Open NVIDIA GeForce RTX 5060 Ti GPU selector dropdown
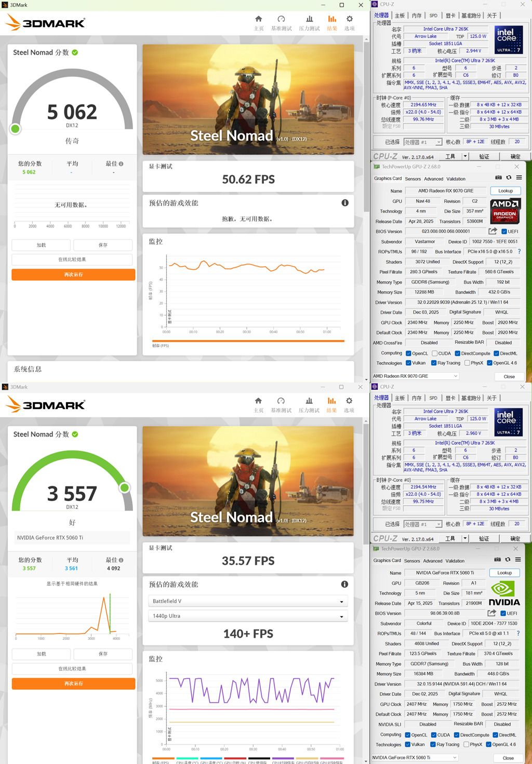This screenshot has height=764, width=532. 415,757
